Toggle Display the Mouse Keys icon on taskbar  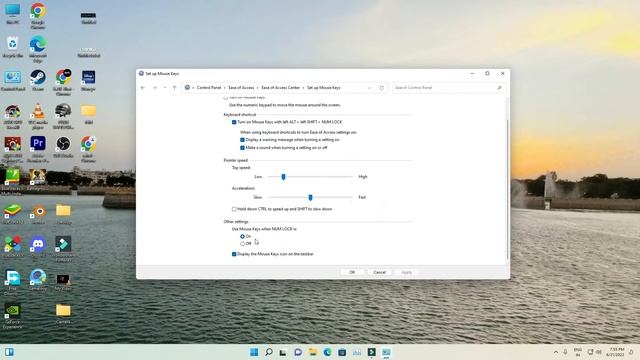[x=234, y=254]
